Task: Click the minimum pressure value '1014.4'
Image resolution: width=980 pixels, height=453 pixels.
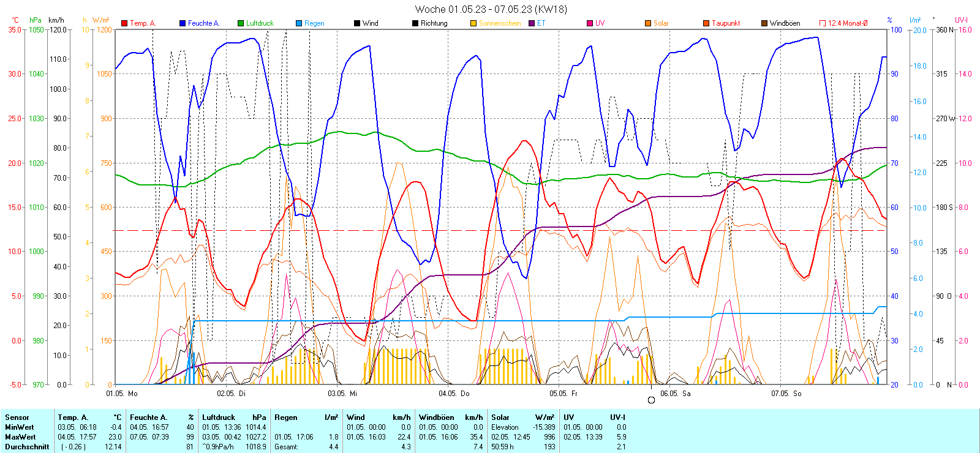Action: (256, 427)
